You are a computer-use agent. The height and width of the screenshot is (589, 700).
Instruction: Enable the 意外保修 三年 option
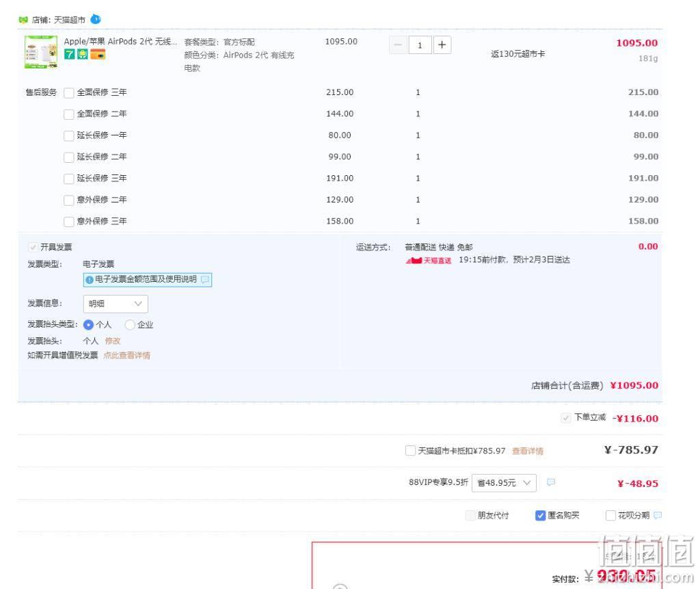(69, 222)
